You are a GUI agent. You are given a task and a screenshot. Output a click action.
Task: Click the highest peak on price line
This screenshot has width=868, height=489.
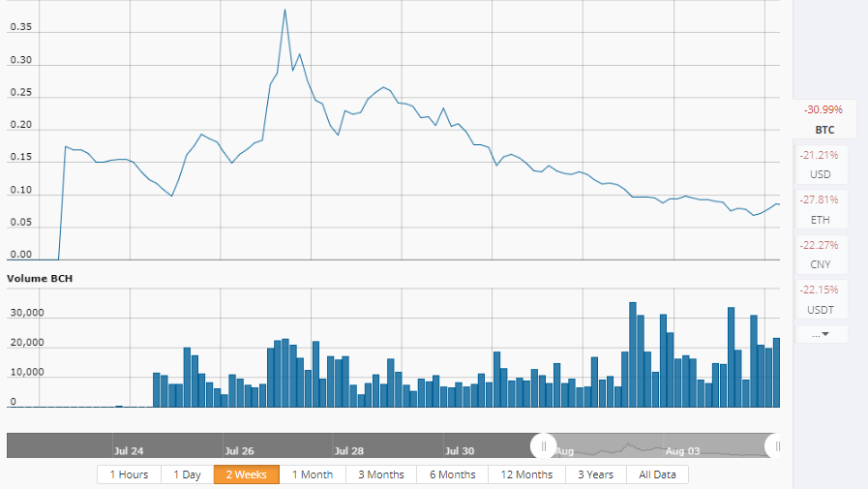(284, 11)
